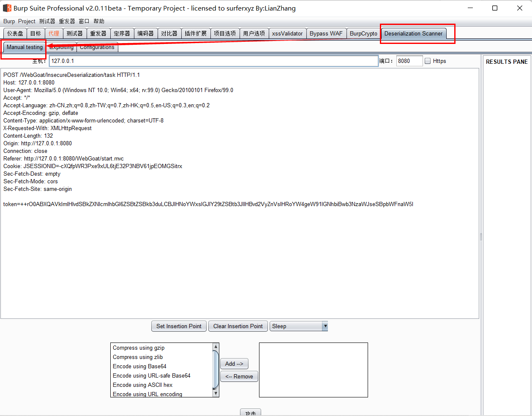This screenshot has height=416, width=532.
Task: Click scroll-up arrow of transformations list
Action: point(216,347)
